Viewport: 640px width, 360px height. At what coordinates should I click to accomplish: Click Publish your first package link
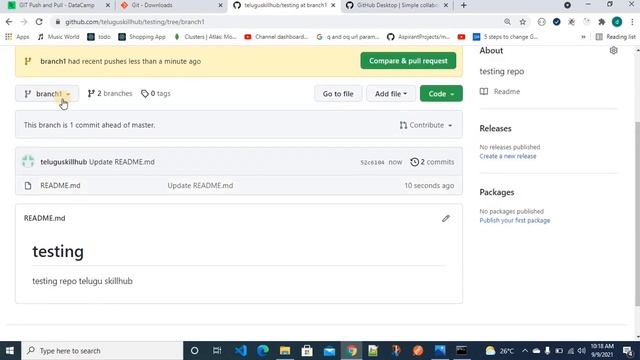tap(515, 220)
